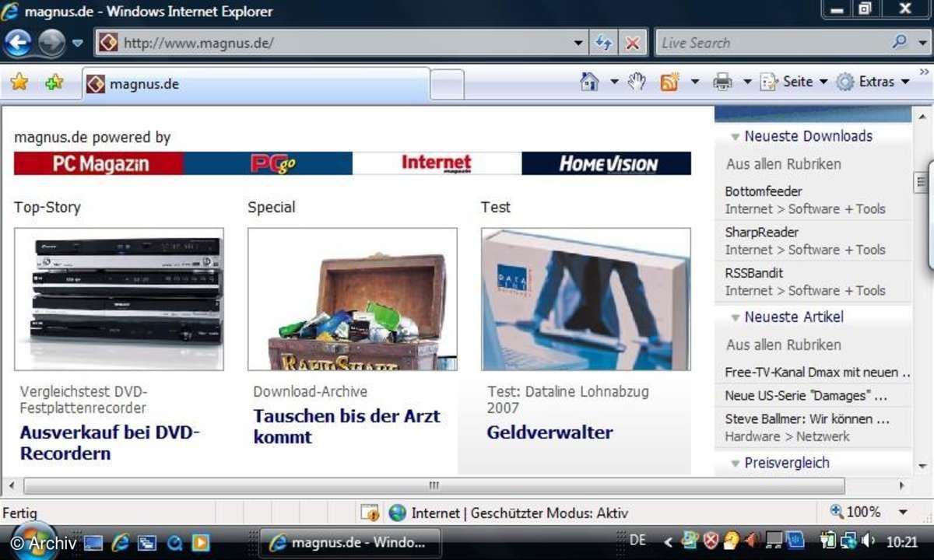
Task: Open the DVD recorders Top-Story thumbnail
Action: pos(119,299)
